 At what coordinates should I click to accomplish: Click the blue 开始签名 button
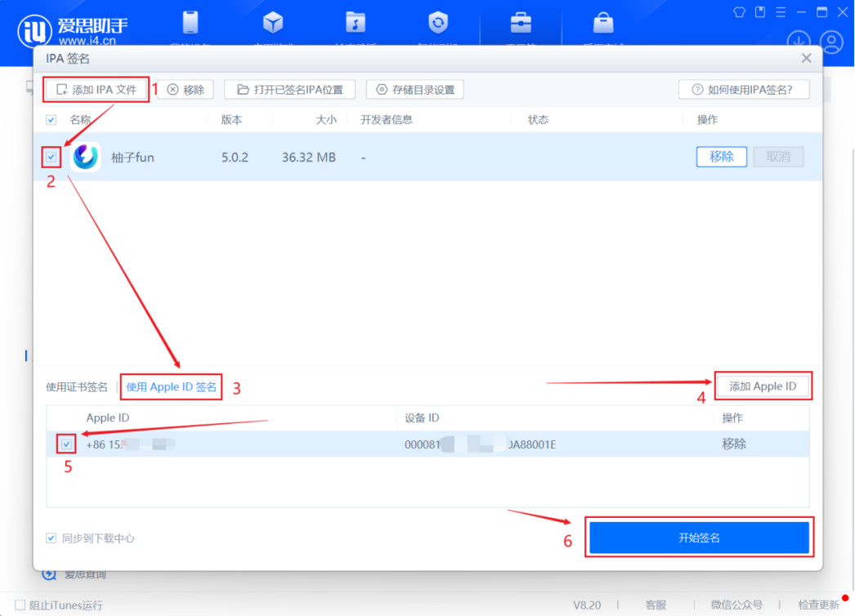(699, 538)
